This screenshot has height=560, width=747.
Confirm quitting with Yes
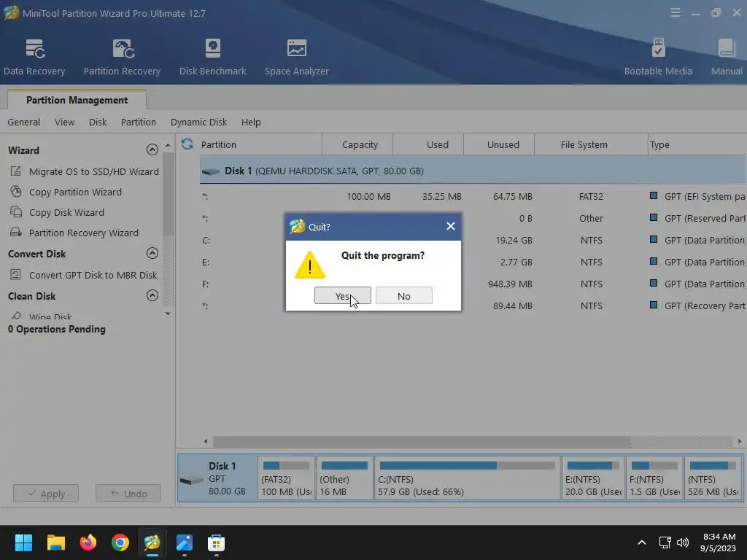pyautogui.click(x=343, y=296)
